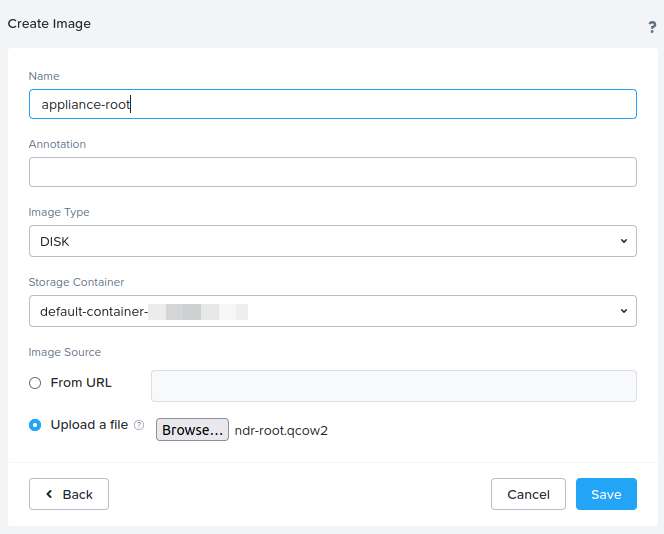The image size is (664, 534).
Task: Click into the Annotation text field
Action: [x=332, y=172]
